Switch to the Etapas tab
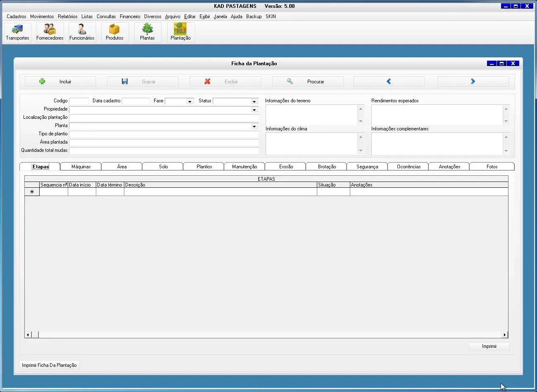 [40, 167]
